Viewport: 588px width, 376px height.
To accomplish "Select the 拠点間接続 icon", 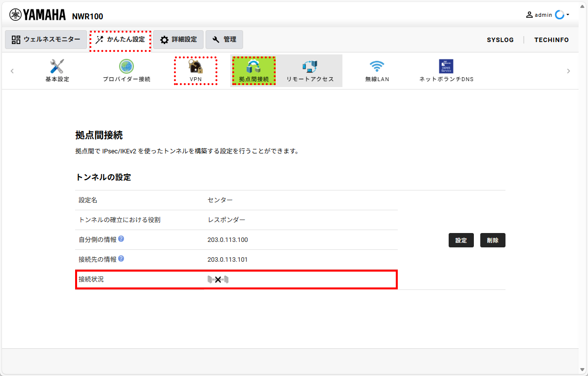I will coord(253,66).
